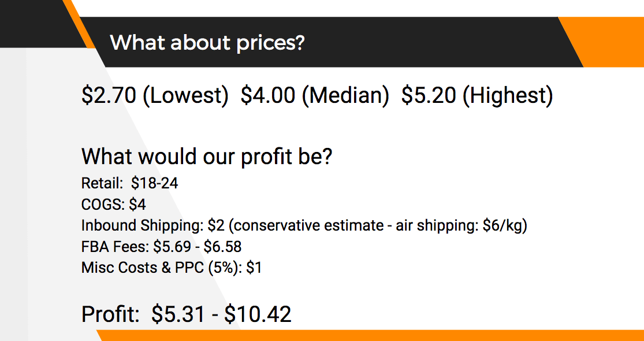This screenshot has height=341, width=644.
Task: Select the $5.20 (Highest) price text
Action: coord(477,95)
